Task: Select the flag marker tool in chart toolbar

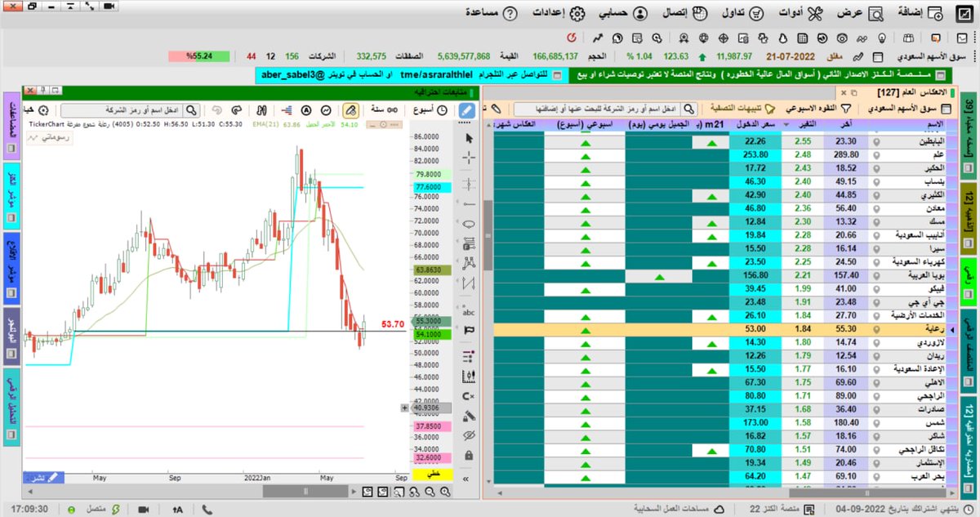Action: coord(469,331)
